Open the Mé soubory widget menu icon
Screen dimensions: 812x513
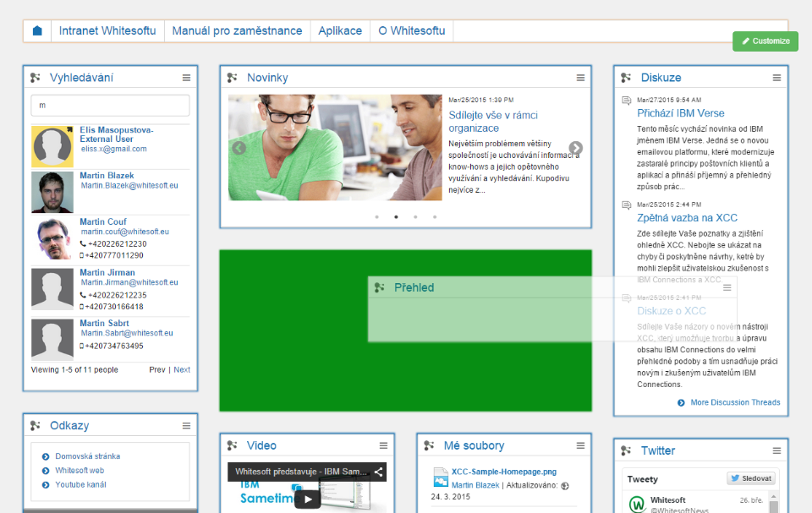click(580, 445)
